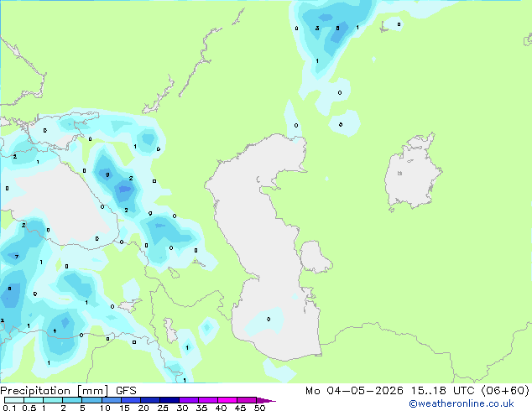Select the 2 to 5 mm legend color box
The image size is (532, 411).
pyautogui.click(x=72, y=400)
